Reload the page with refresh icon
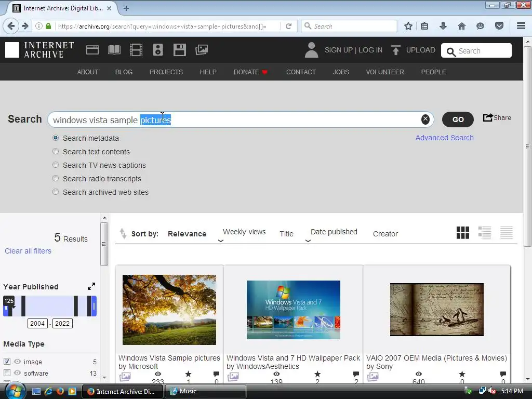The height and width of the screenshot is (399, 532). 289,26
